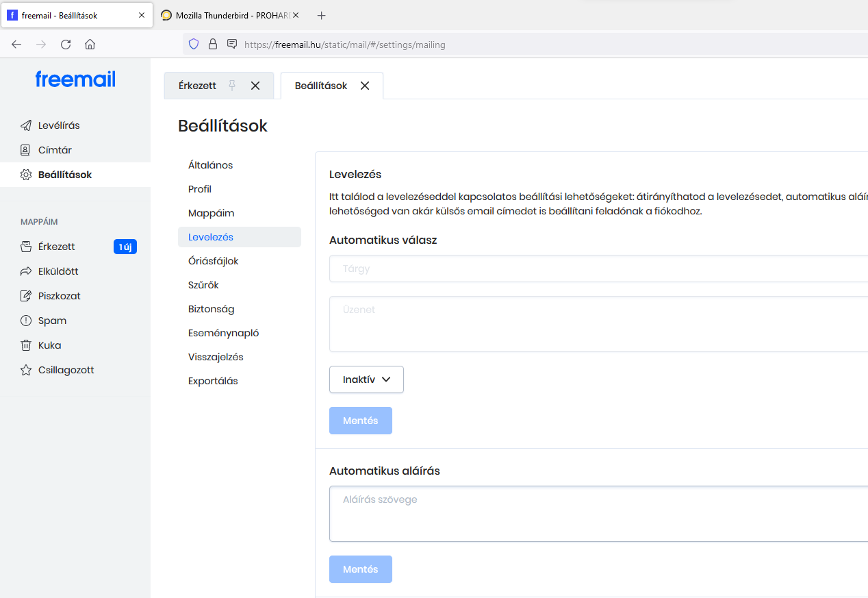Click the Levélírás paper plane icon
This screenshot has height=598, width=868.
pos(26,125)
